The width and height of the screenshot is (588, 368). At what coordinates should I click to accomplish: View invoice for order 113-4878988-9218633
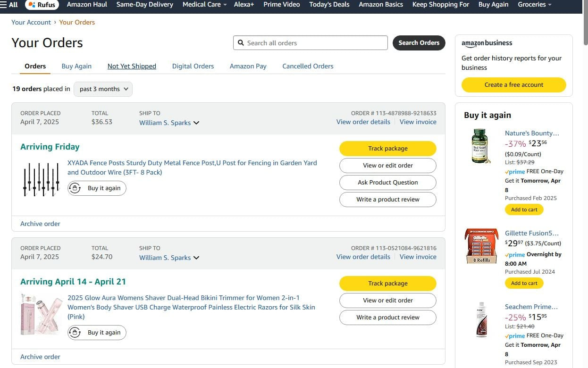click(418, 122)
